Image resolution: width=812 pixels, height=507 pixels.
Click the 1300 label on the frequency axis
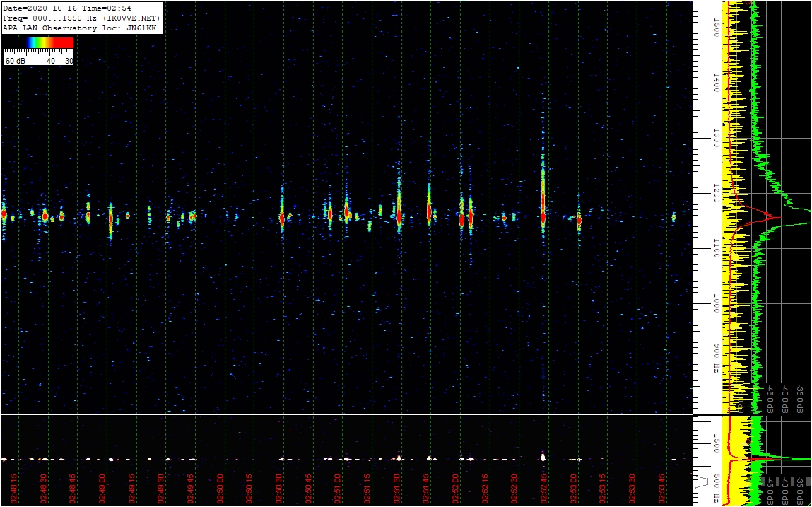point(716,139)
